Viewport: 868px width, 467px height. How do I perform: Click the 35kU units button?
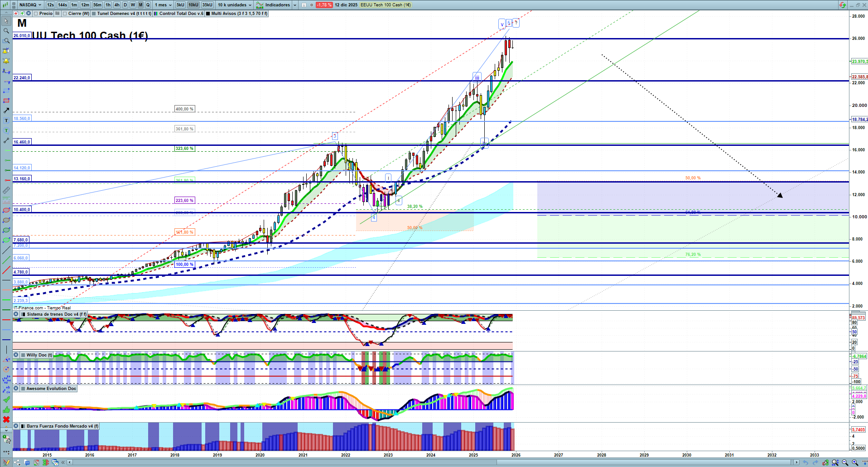click(x=207, y=5)
